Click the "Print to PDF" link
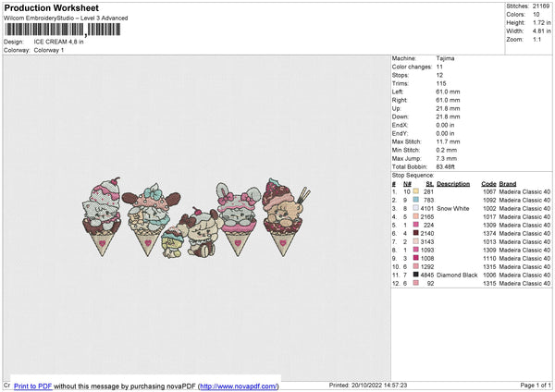Screen dimensions: 555x392 click(33, 386)
